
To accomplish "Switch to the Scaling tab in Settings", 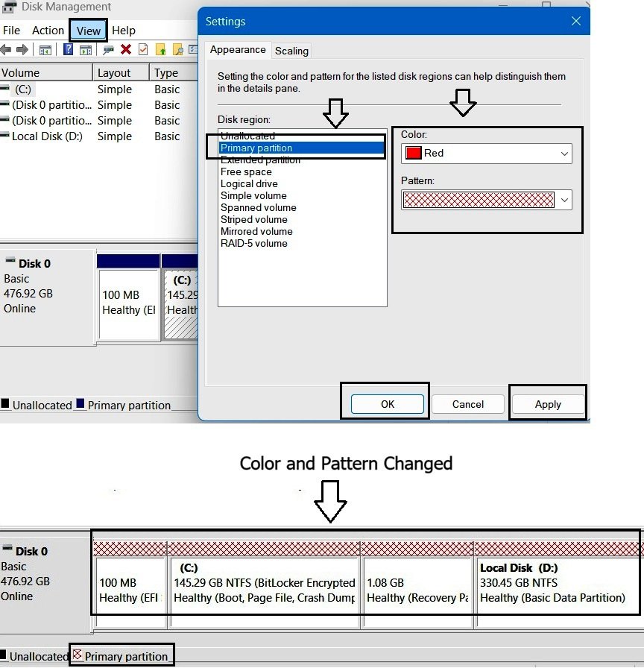I will pyautogui.click(x=291, y=51).
